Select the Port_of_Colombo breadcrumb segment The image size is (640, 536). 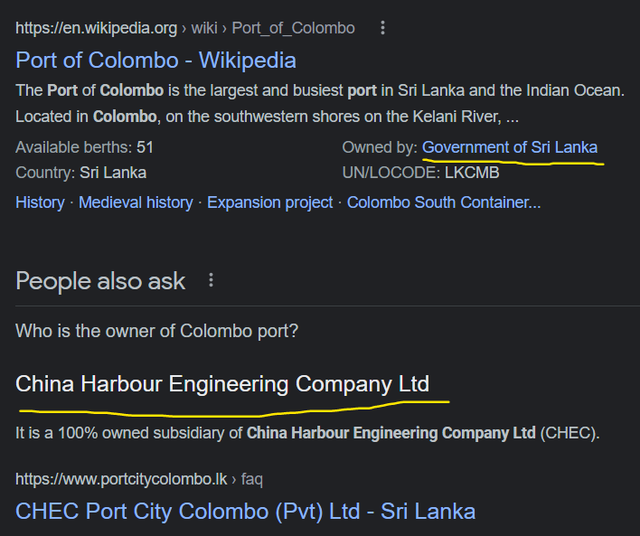(x=293, y=28)
